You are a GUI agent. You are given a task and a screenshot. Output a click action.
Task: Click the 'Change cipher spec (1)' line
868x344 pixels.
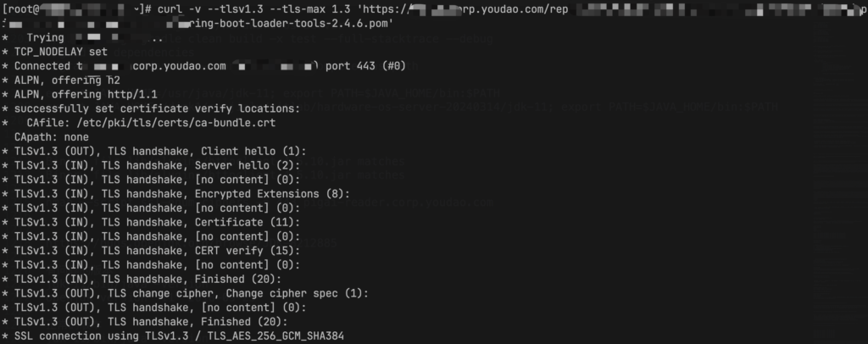pos(186,293)
